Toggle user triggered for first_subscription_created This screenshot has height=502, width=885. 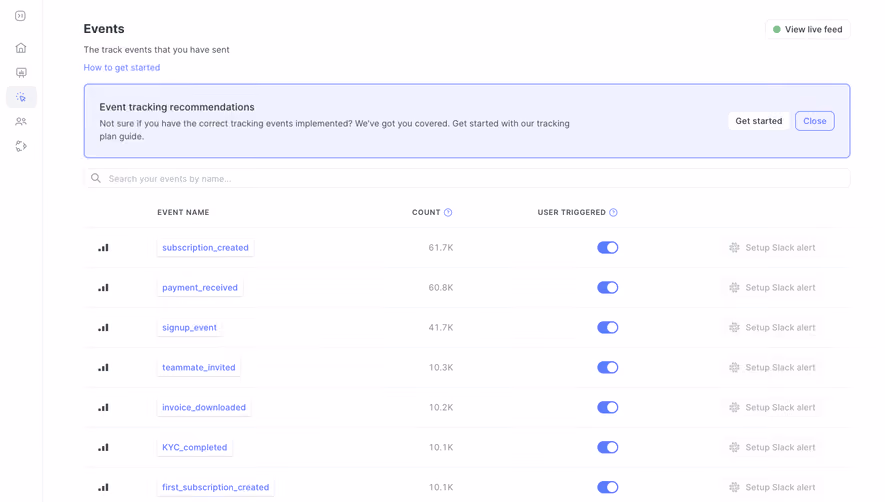(x=608, y=487)
